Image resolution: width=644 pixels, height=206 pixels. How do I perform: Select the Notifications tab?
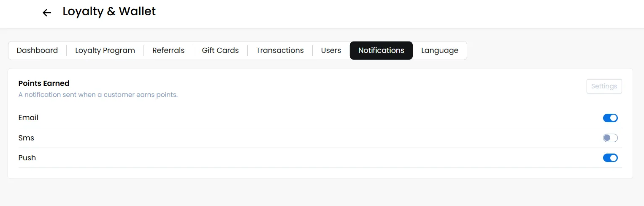pos(381,50)
